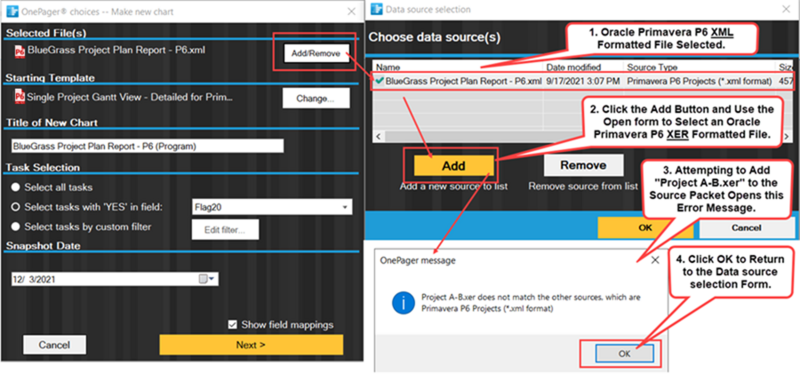Image resolution: width=800 pixels, height=374 pixels.
Task: Click the Primavera P6 Projects source type cell
Action: coord(699,81)
